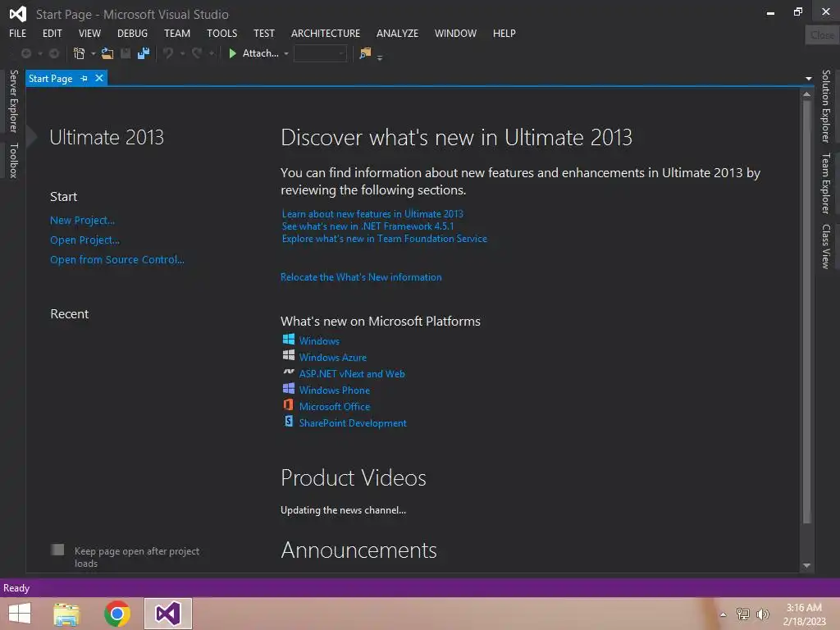Open the Windows Start button
840x630 pixels.
(x=20, y=614)
